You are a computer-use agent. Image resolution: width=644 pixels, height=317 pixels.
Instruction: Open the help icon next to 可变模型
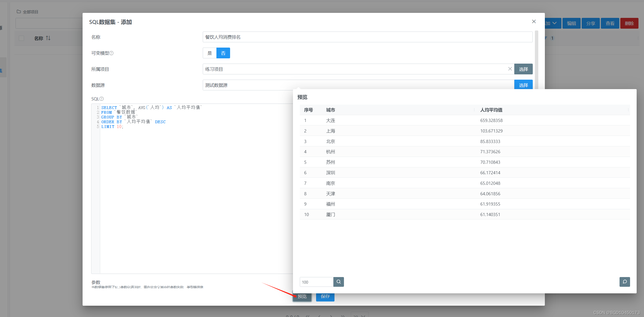[112, 53]
